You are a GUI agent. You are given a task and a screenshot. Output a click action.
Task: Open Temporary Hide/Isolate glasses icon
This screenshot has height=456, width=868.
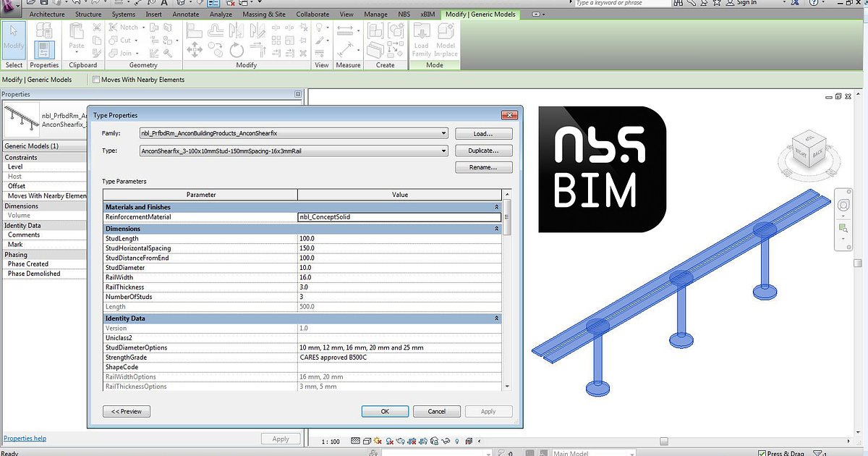(444, 440)
